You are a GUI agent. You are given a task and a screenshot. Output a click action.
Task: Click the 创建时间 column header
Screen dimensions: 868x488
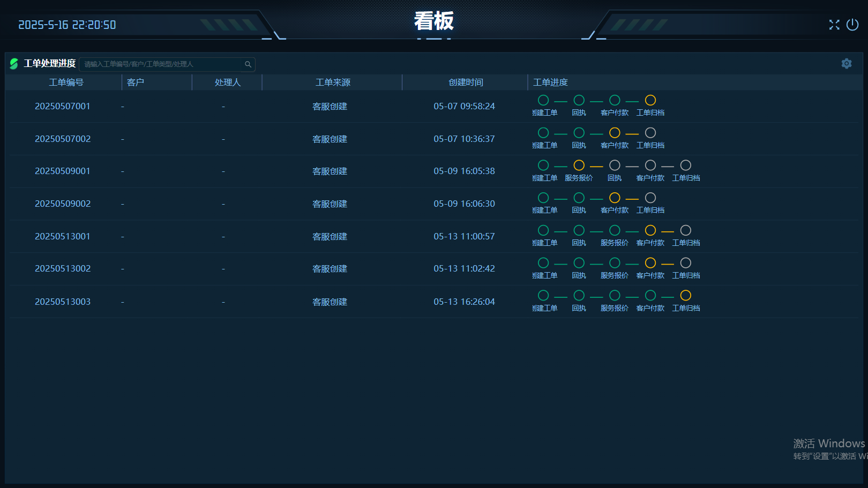[x=465, y=82]
